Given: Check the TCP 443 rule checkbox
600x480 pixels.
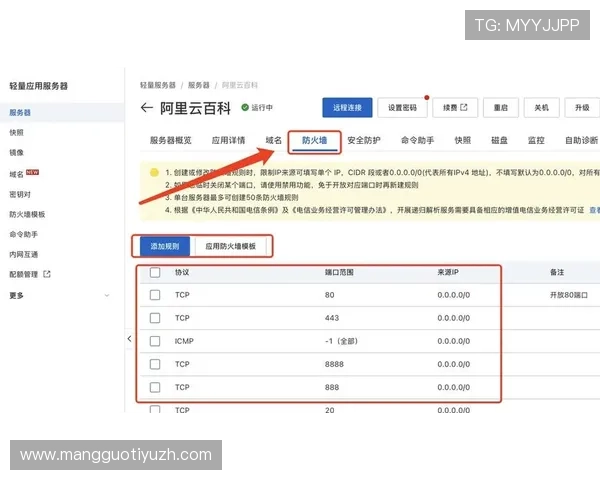Looking at the screenshot, I should (155, 318).
